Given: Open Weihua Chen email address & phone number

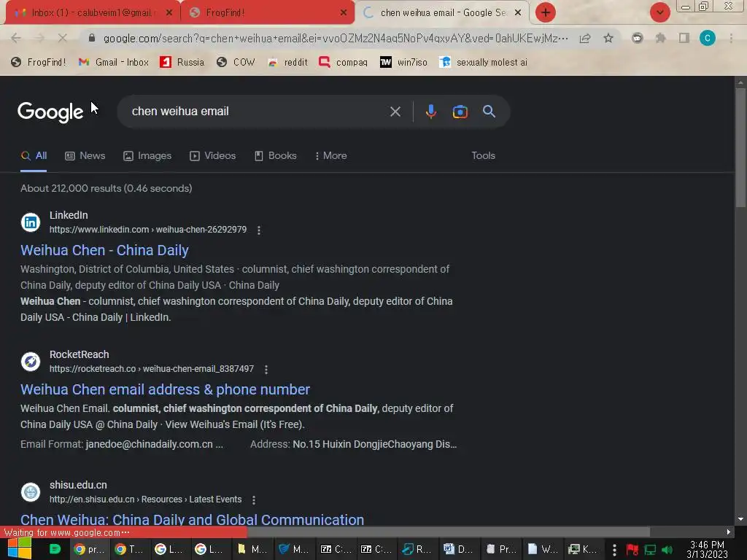Looking at the screenshot, I should [165, 389].
